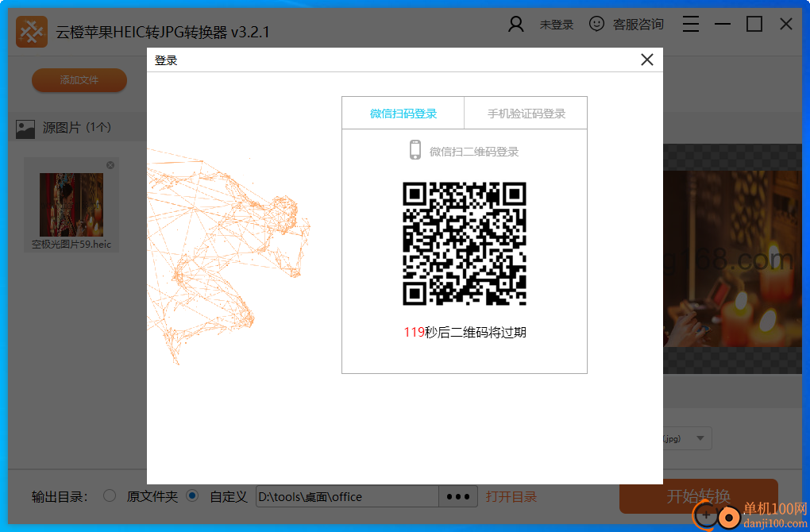The image size is (810, 532).
Task: Open the 客服咨询 smiley icon
Action: tap(596, 24)
